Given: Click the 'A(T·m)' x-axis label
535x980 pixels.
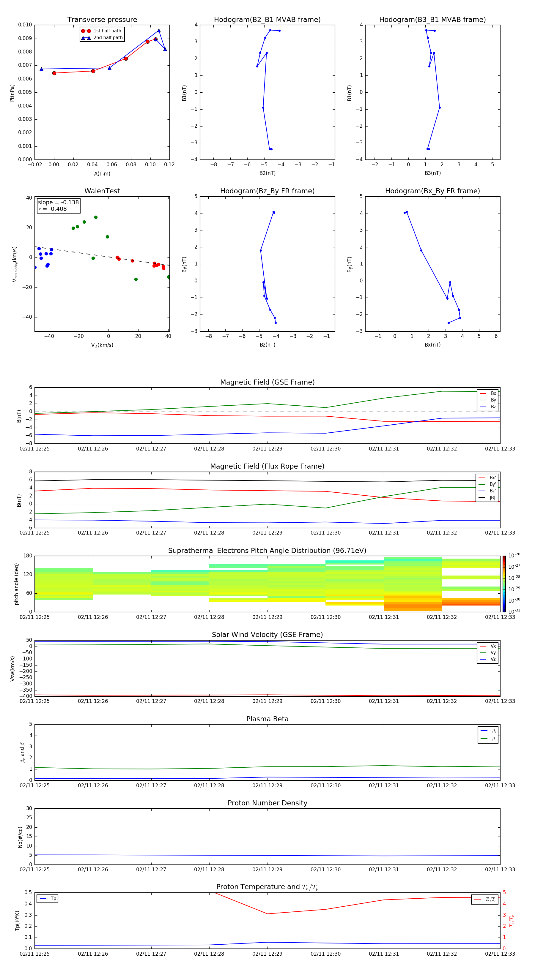Looking at the screenshot, I should pos(102,173).
